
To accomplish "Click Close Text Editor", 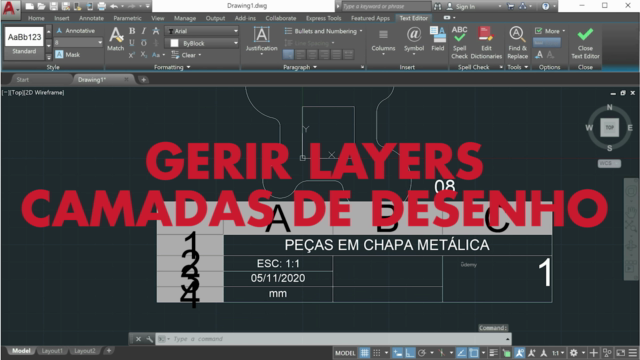I will (585, 43).
